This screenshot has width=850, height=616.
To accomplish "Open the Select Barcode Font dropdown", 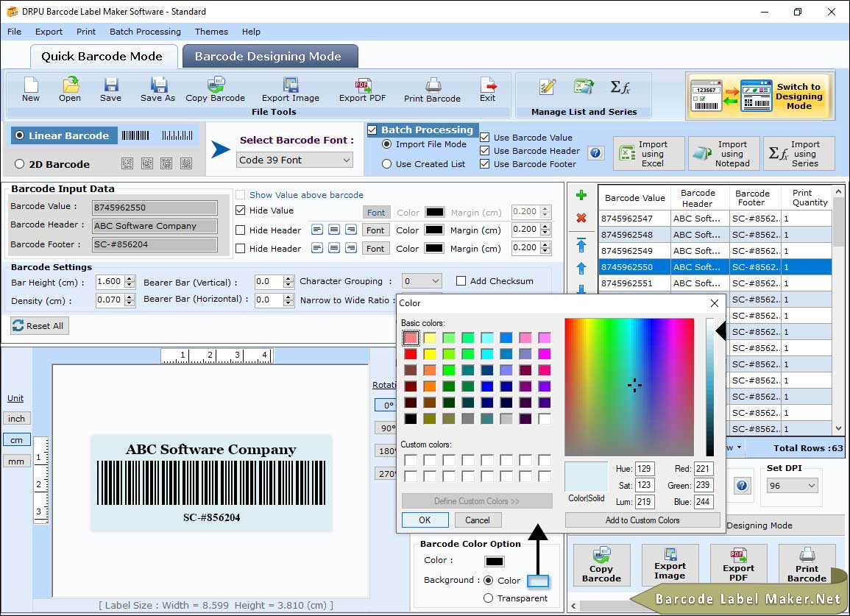I will 294,160.
